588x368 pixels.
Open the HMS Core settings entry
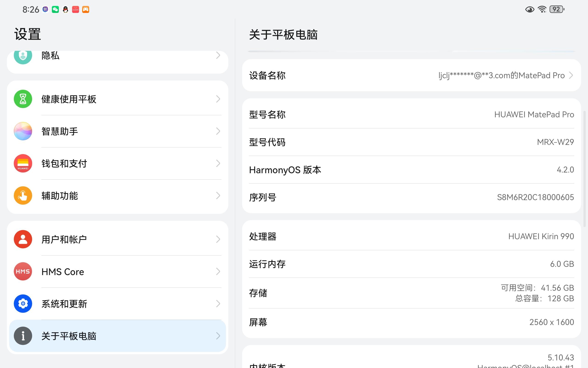pyautogui.click(x=118, y=271)
